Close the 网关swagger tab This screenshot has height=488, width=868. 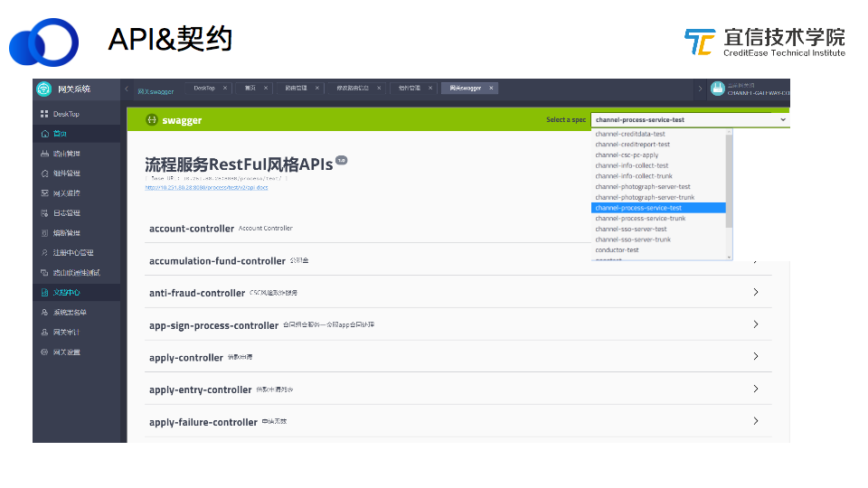[x=491, y=88]
